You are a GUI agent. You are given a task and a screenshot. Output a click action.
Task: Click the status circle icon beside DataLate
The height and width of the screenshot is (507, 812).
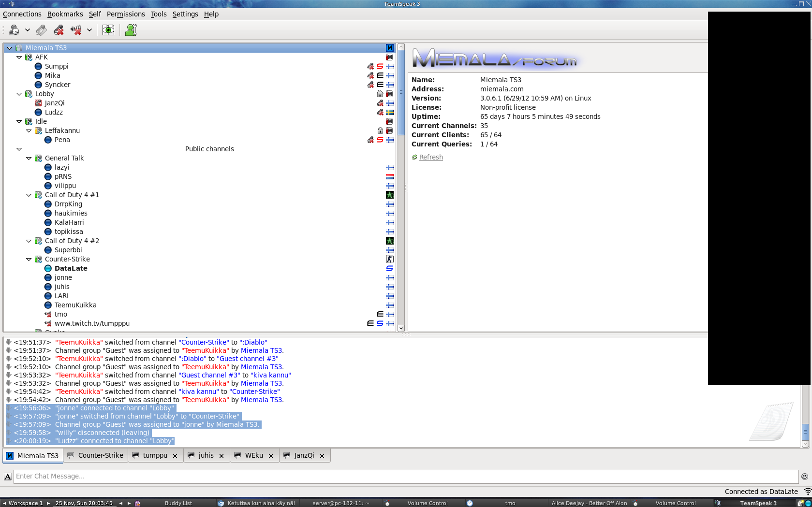point(48,268)
